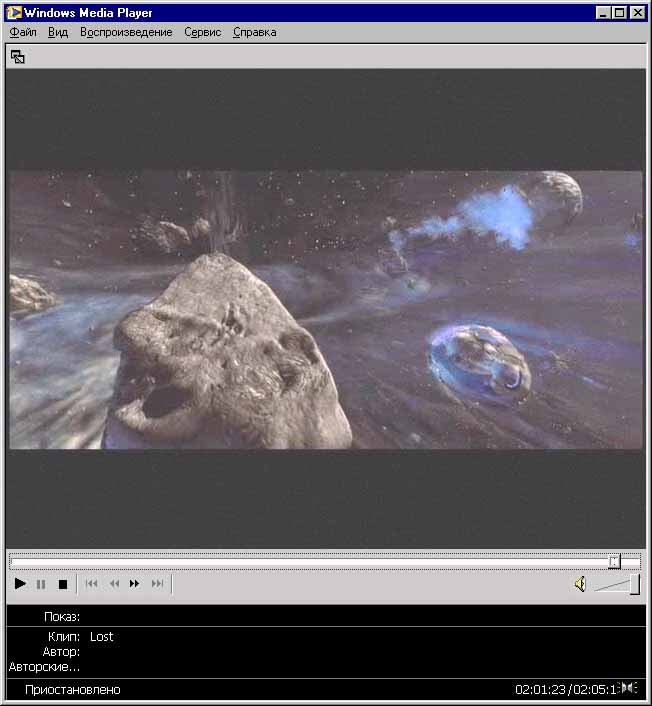
Task: Click the seek bar thumb
Action: (x=615, y=561)
